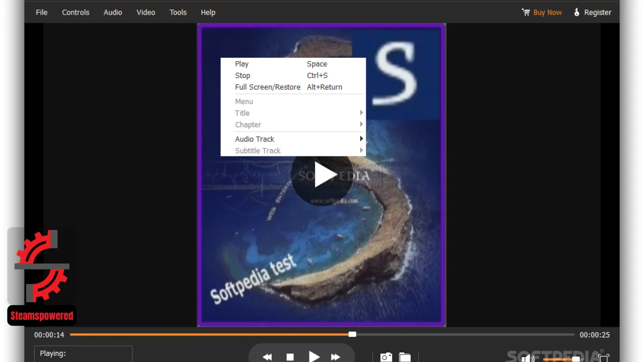This screenshot has height=362, width=644.
Task: Click the Playing: status field
Action: point(83,354)
